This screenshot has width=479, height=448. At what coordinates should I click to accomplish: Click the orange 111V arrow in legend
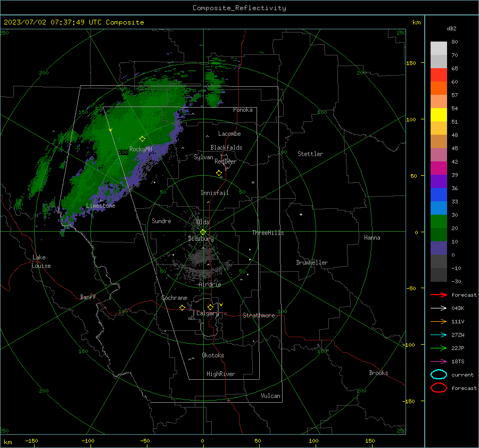(x=439, y=321)
